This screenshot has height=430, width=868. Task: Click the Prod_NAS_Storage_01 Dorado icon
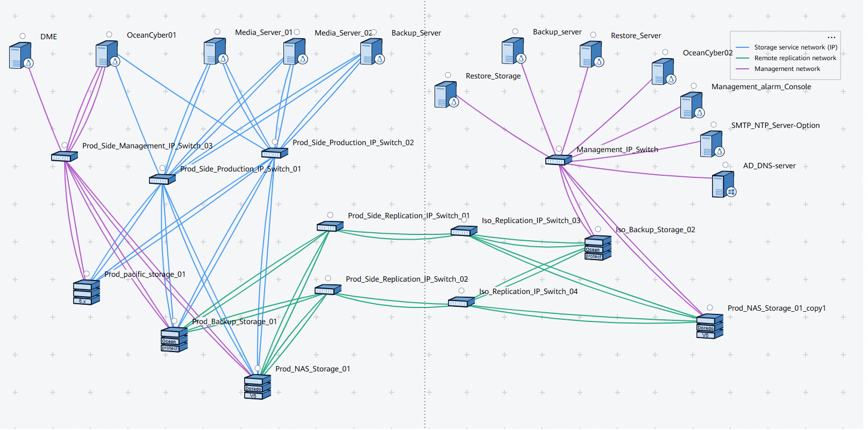(x=258, y=387)
